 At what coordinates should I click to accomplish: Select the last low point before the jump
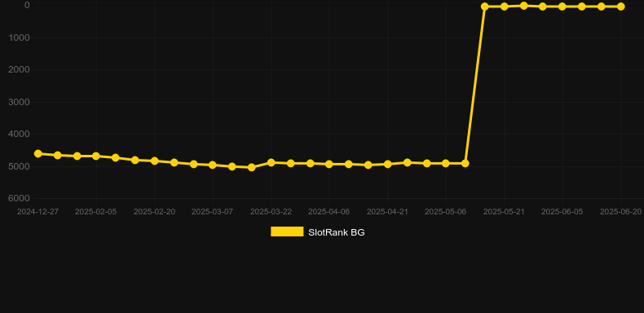pyautogui.click(x=465, y=164)
